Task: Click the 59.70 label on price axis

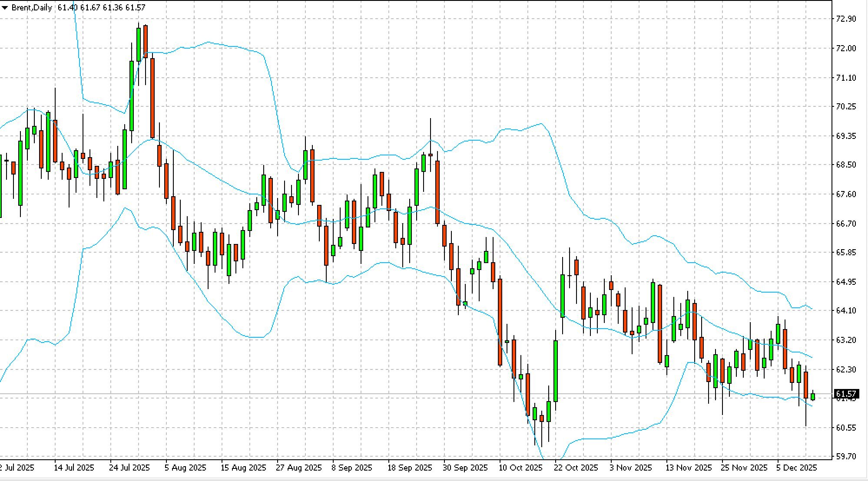Action: click(845, 456)
